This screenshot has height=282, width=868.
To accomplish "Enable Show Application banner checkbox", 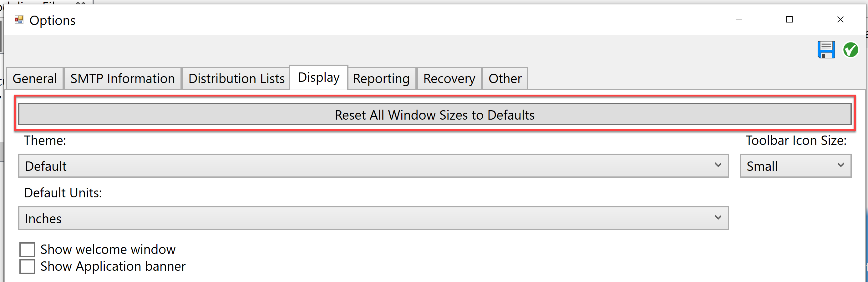I will pyautogui.click(x=27, y=266).
